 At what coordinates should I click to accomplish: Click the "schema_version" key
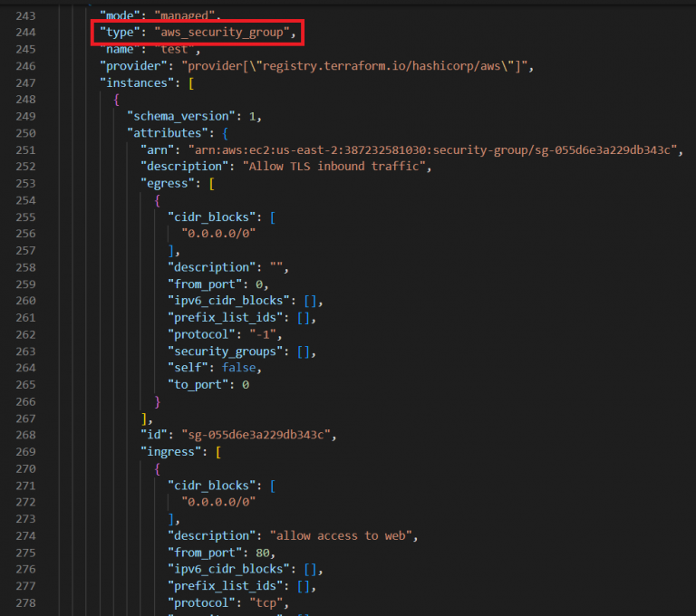coord(178,116)
